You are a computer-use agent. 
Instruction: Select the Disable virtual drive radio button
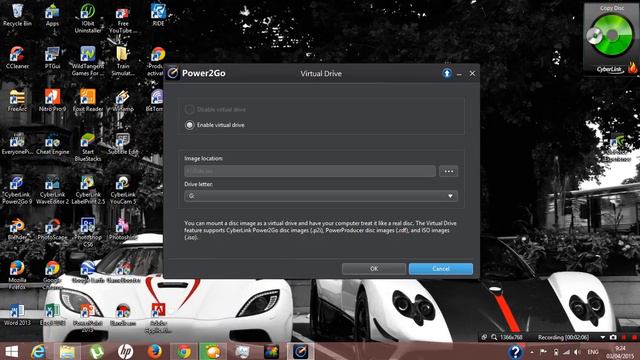189,109
